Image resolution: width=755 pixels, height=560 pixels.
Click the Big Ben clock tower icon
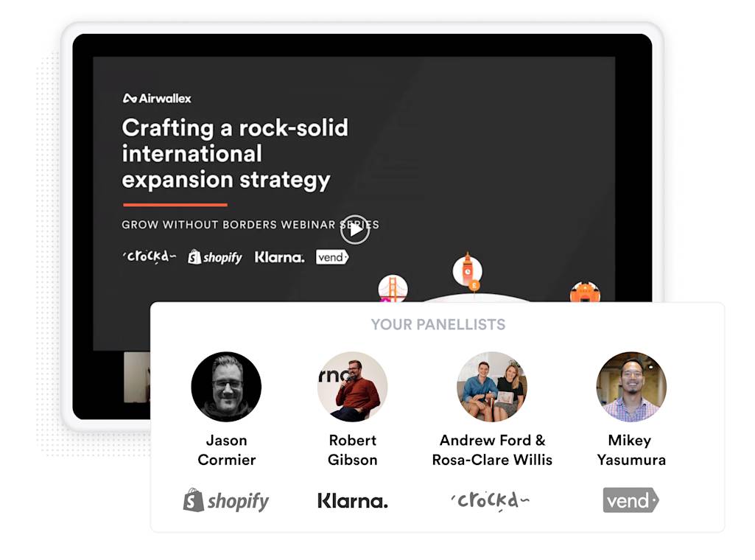tap(468, 272)
